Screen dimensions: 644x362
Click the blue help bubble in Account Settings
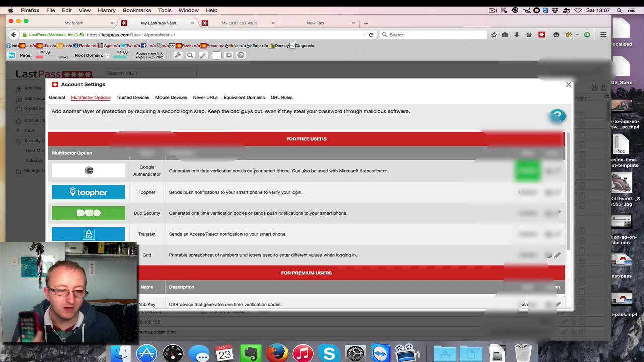pos(557,116)
